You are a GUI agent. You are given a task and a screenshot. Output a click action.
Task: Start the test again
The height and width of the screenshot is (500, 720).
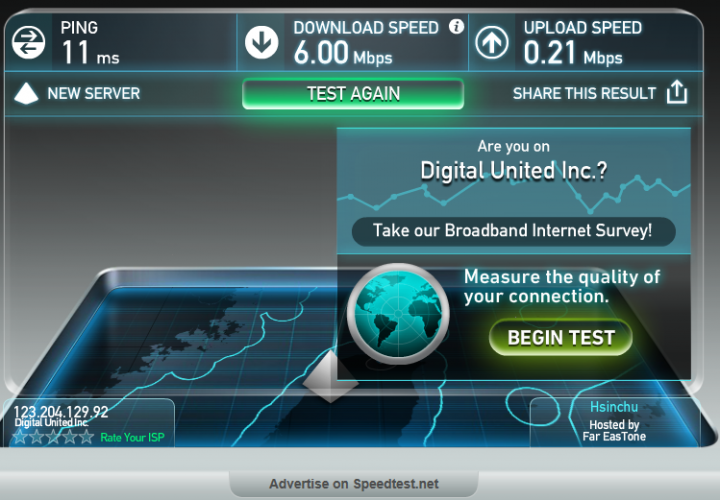pyautogui.click(x=353, y=94)
